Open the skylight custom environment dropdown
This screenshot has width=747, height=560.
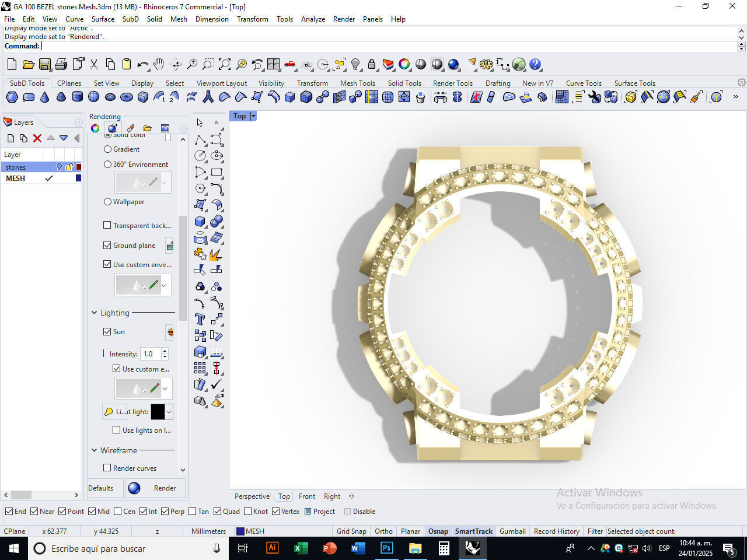[x=165, y=388]
